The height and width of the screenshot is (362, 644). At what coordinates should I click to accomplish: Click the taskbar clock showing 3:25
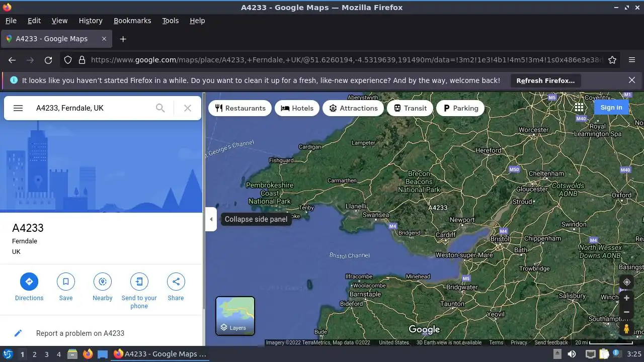tap(634, 354)
